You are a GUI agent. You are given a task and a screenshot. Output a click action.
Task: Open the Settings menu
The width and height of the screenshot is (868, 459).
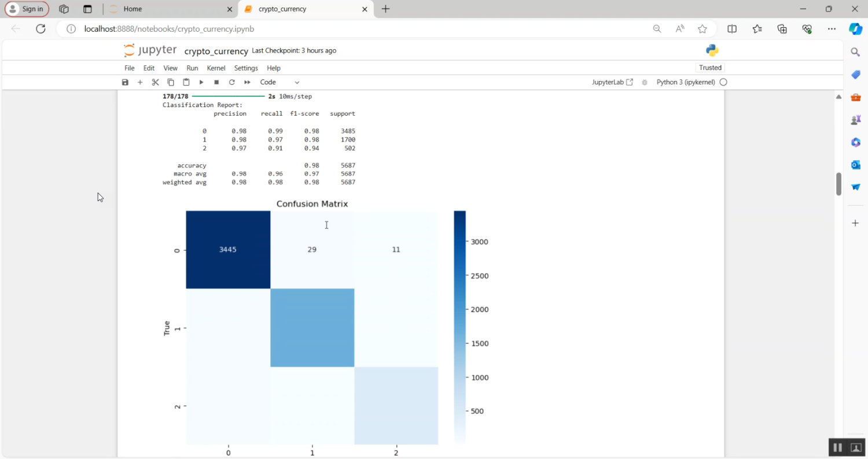tap(246, 68)
